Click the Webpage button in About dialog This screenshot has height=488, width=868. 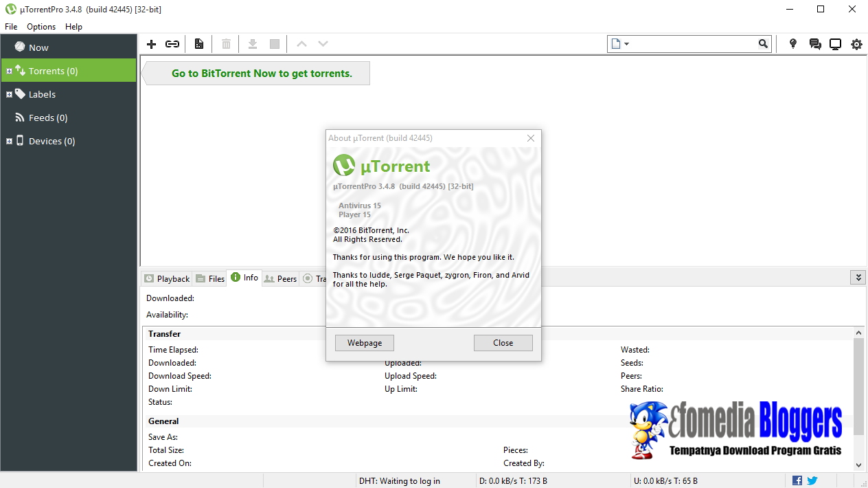[x=365, y=343]
